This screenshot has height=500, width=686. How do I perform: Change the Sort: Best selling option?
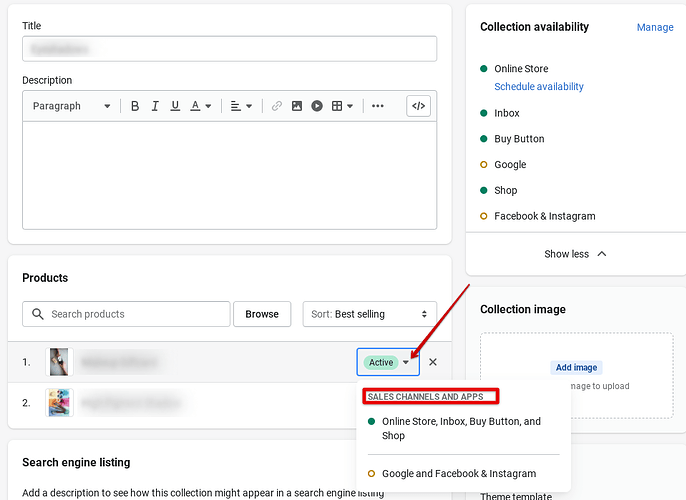pyautogui.click(x=370, y=314)
